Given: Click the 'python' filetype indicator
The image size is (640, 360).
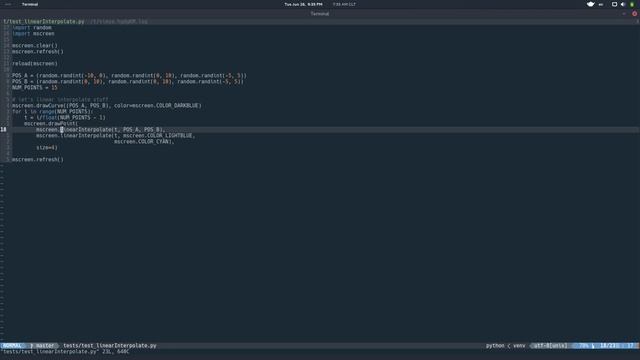Looking at the screenshot, I should [495, 346].
